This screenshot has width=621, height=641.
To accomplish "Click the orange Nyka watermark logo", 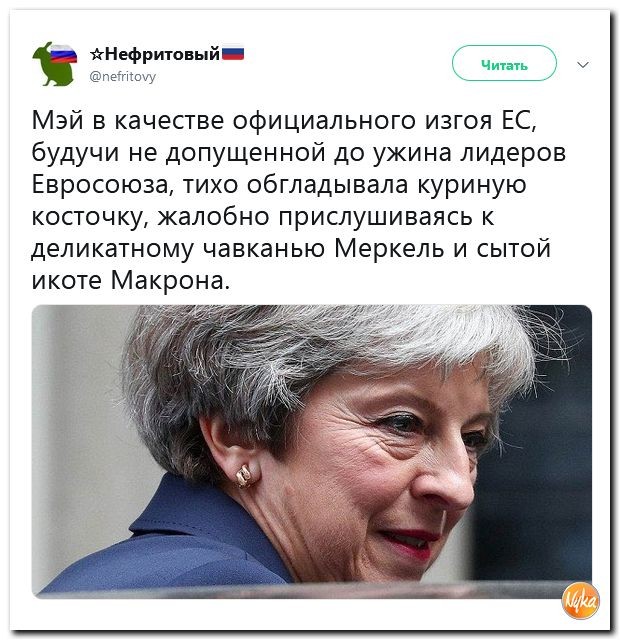I will [x=581, y=601].
